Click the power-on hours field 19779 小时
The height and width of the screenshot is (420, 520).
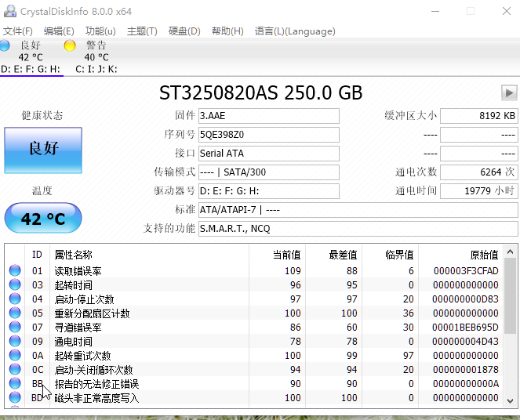tap(479, 191)
